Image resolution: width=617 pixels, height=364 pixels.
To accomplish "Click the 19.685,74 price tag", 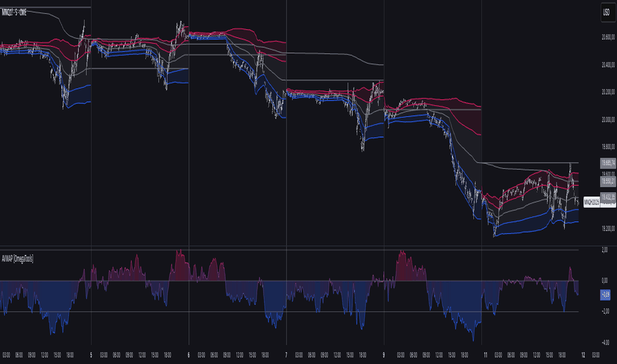I will point(608,163).
